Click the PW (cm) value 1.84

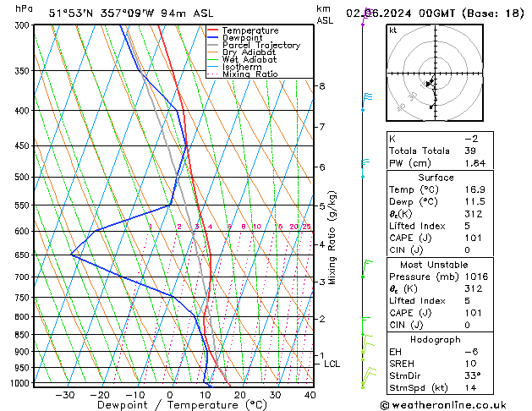point(475,163)
